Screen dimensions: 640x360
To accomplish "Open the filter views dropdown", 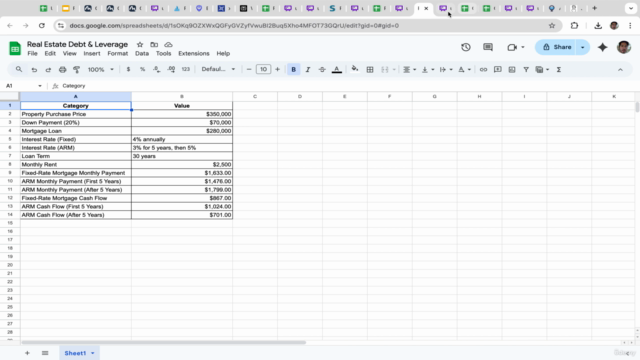I will [542, 70].
